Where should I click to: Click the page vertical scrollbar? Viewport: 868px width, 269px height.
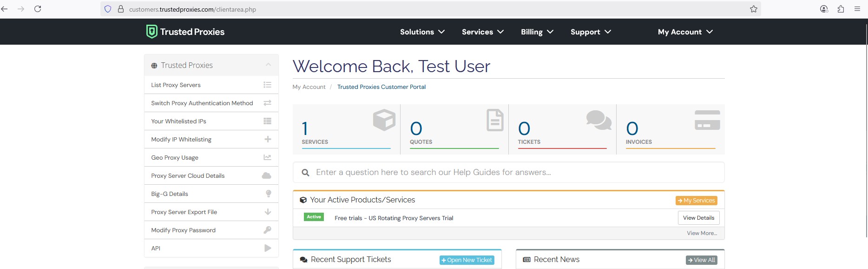(x=866, y=130)
